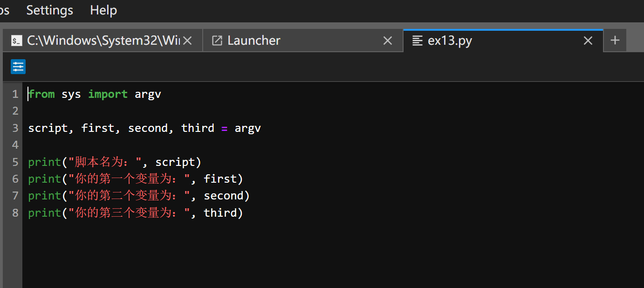The image size is (644, 288).
Task: Click the terminal icon on the System32 tab
Action: point(16,41)
